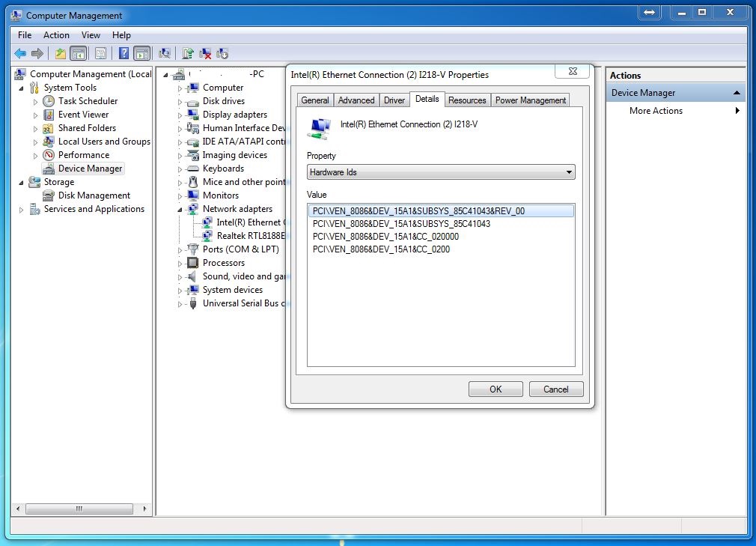Expand the Display adapters node
756x546 pixels.
click(x=180, y=115)
